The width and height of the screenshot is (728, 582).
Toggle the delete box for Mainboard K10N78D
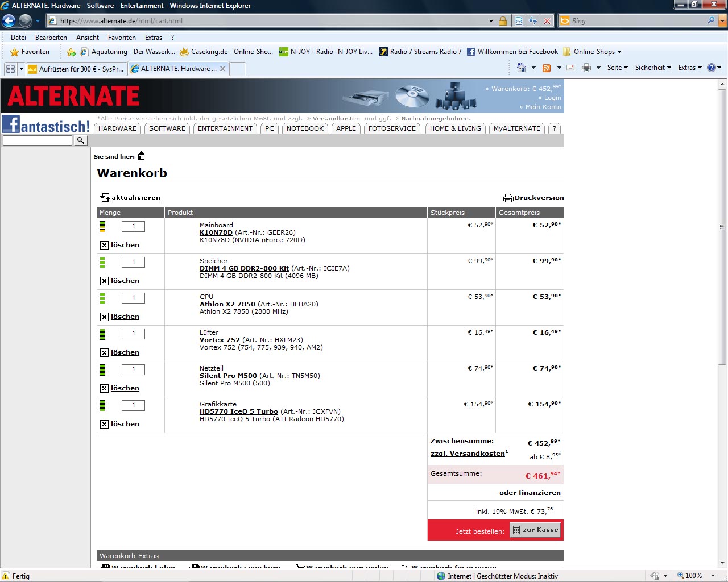(x=104, y=246)
